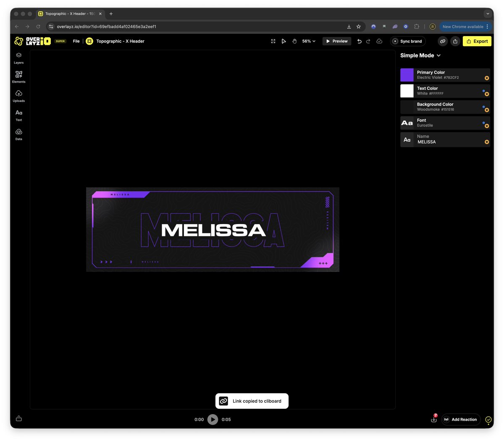504x441 pixels.
Task: Click the star badge on Background Color
Action: click(x=487, y=110)
